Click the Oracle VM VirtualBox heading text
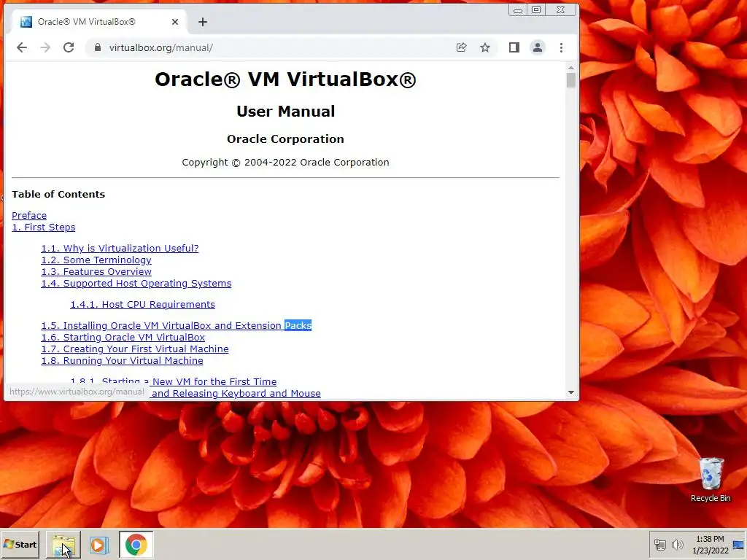This screenshot has width=747, height=560. [x=285, y=79]
